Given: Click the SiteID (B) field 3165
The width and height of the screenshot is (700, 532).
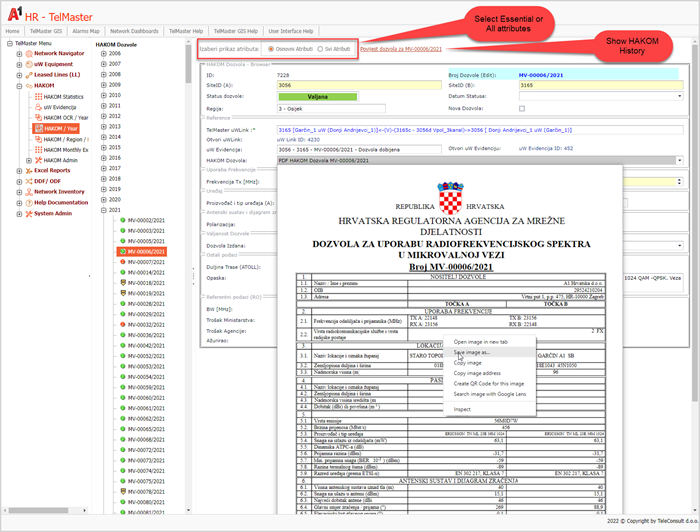Looking at the screenshot, I should click(601, 85).
